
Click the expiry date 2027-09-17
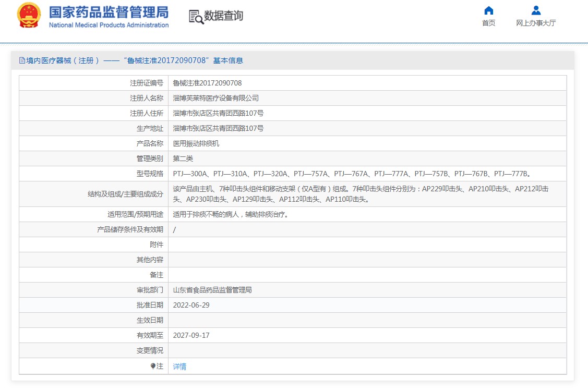pyautogui.click(x=191, y=335)
